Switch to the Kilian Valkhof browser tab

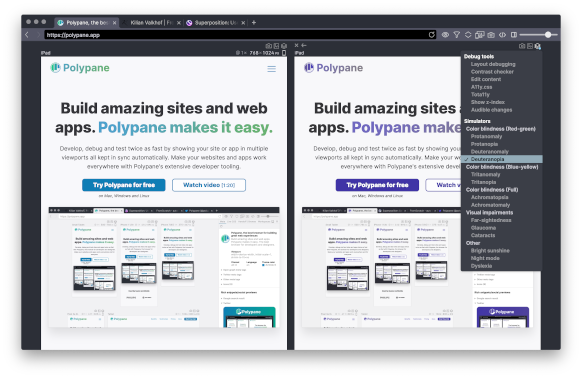point(152,23)
